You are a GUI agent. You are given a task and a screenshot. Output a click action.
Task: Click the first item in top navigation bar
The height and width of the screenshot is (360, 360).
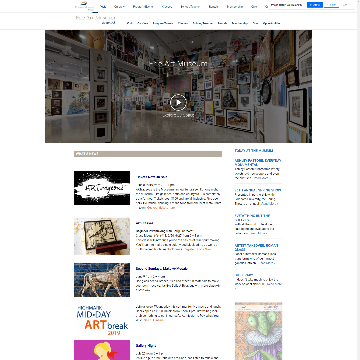[103, 6]
